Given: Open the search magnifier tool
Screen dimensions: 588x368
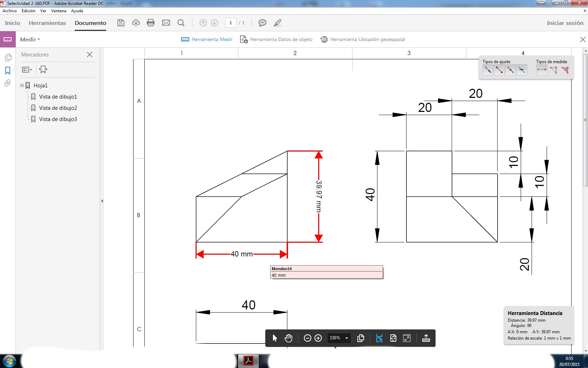Looking at the screenshot, I should (x=181, y=23).
